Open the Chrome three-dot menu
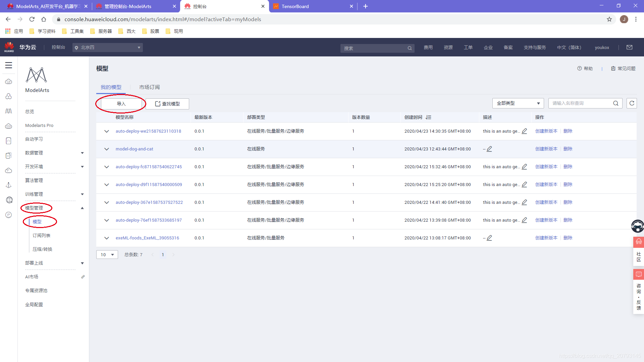644x362 pixels. pyautogui.click(x=636, y=19)
